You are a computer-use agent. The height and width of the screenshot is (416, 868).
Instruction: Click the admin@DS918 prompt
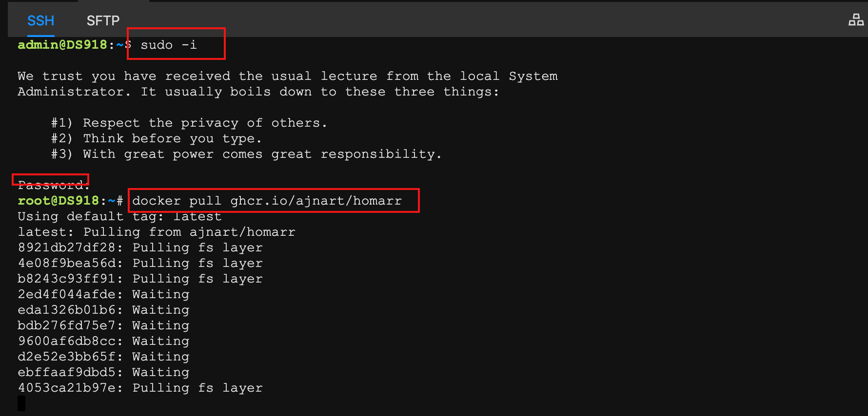click(62, 45)
